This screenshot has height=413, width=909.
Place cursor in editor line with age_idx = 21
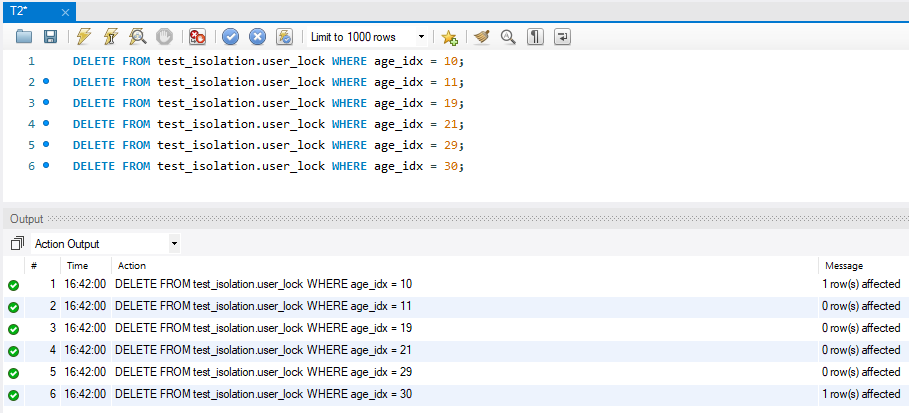269,124
